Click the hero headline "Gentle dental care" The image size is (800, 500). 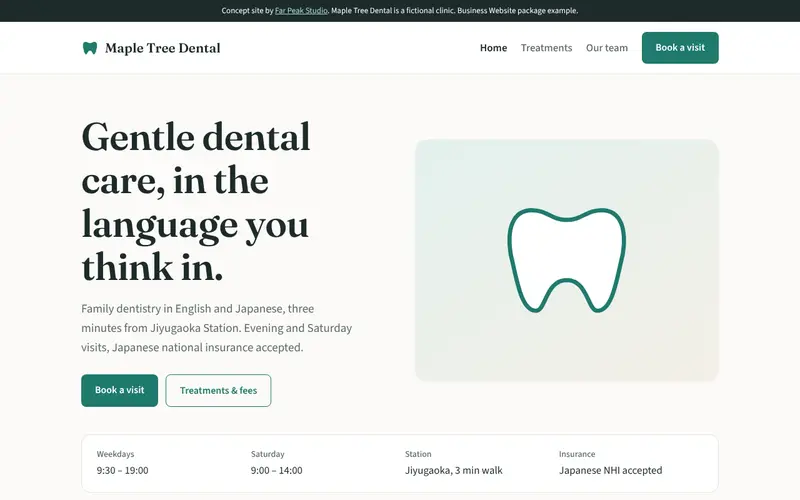196,201
